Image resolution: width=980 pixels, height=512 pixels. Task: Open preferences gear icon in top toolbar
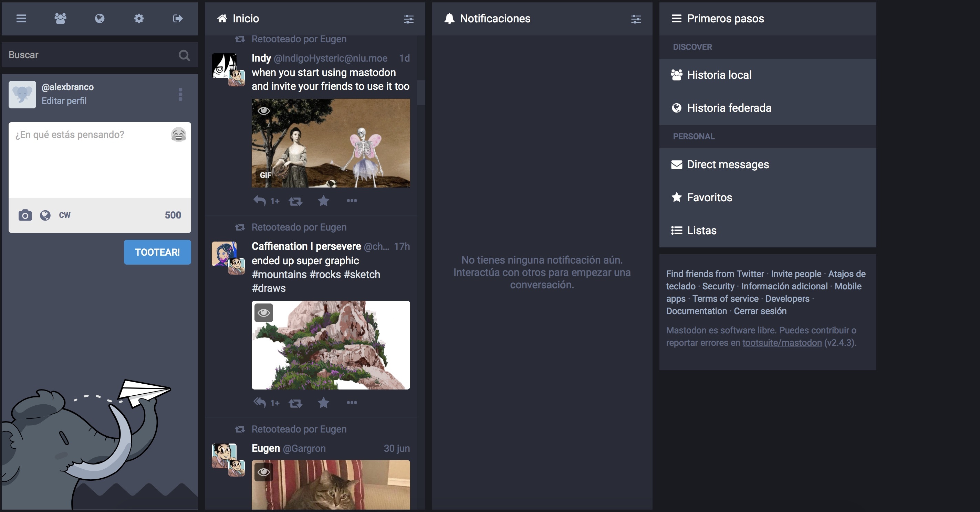pos(139,18)
